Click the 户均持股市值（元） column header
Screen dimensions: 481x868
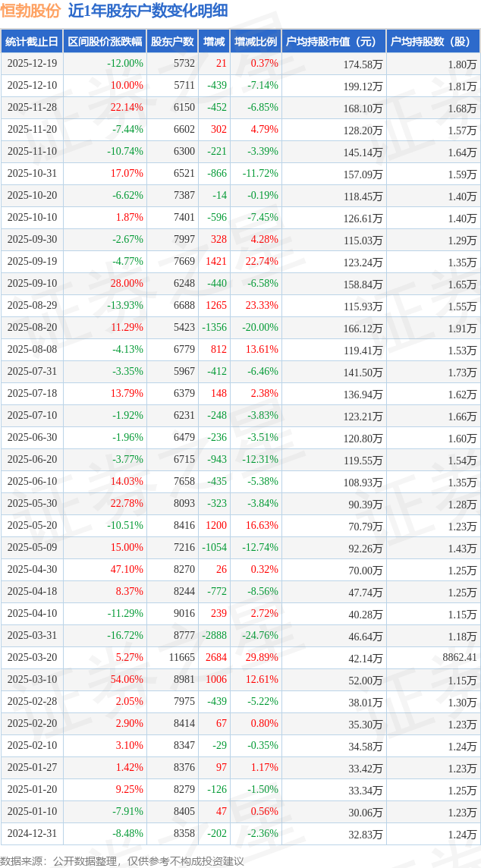[x=333, y=42]
